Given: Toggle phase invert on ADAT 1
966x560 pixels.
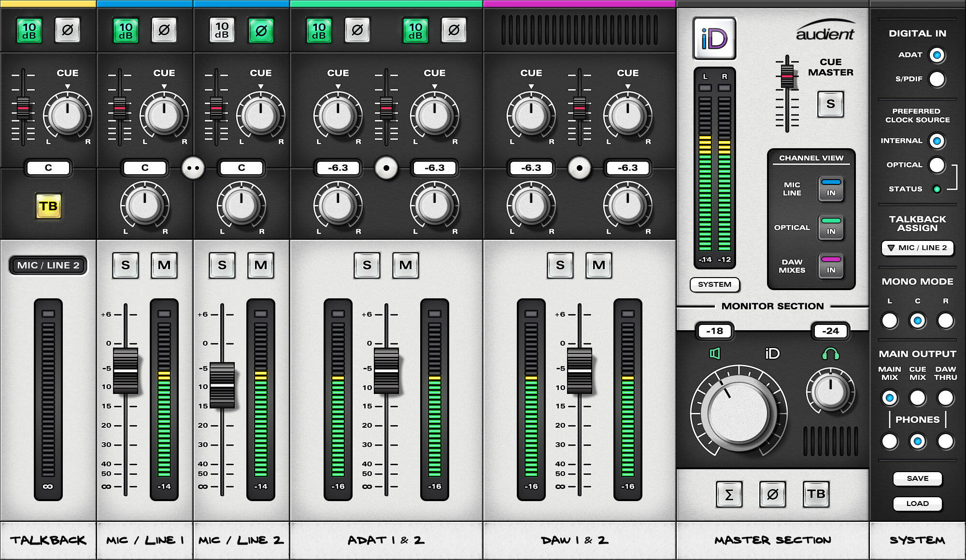Looking at the screenshot, I should point(357,30).
